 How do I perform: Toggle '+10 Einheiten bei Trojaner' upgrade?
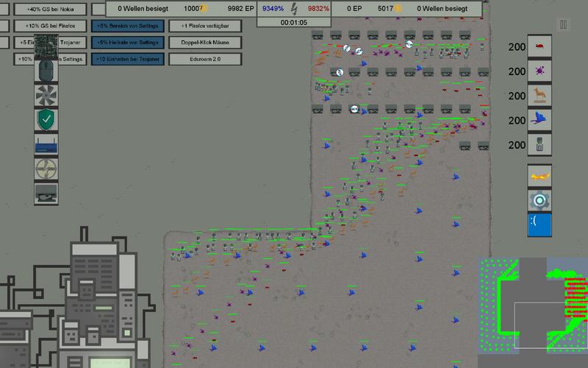[127, 58]
